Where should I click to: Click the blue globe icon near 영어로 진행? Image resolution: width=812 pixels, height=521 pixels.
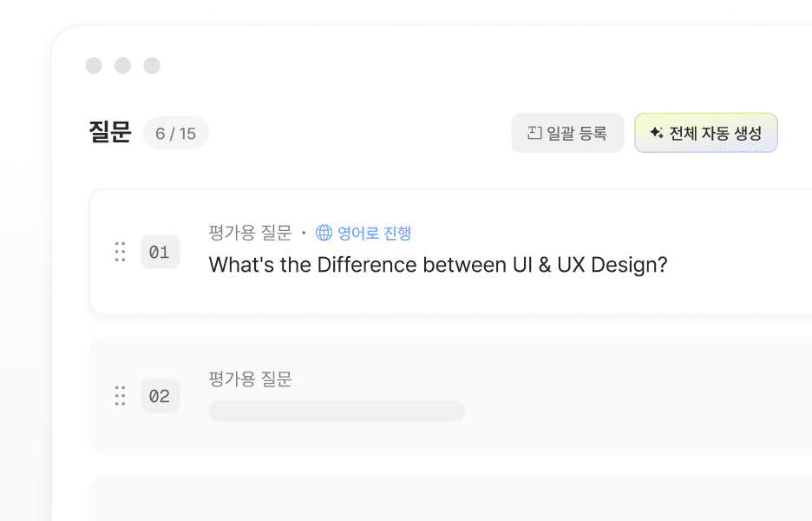coord(324,233)
